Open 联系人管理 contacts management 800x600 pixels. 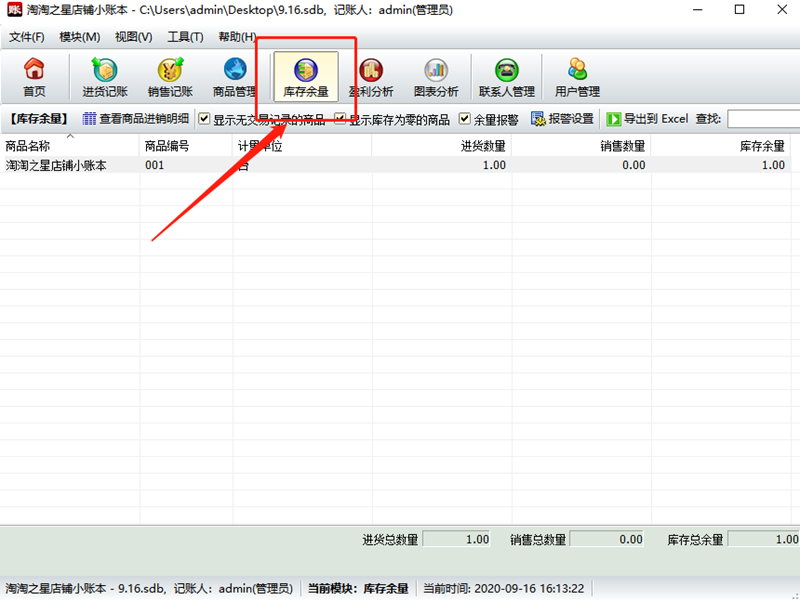pos(507,77)
